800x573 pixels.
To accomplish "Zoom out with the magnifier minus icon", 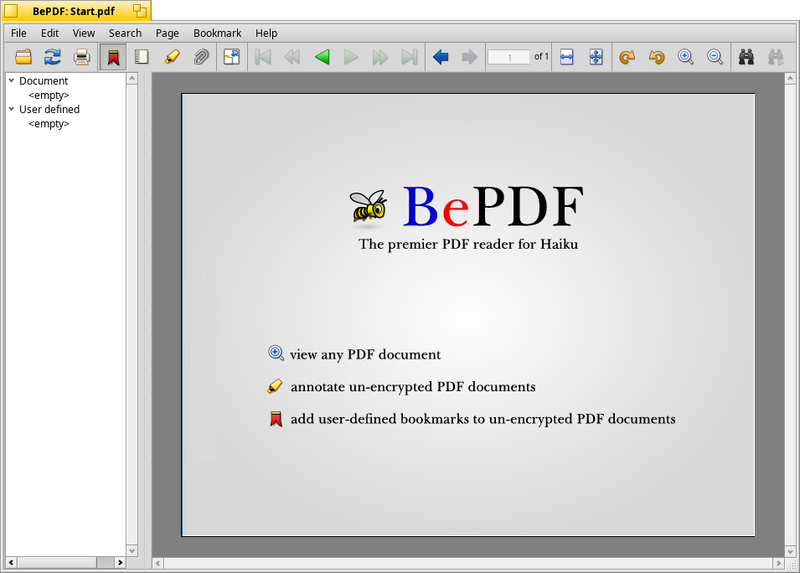I will [x=715, y=57].
